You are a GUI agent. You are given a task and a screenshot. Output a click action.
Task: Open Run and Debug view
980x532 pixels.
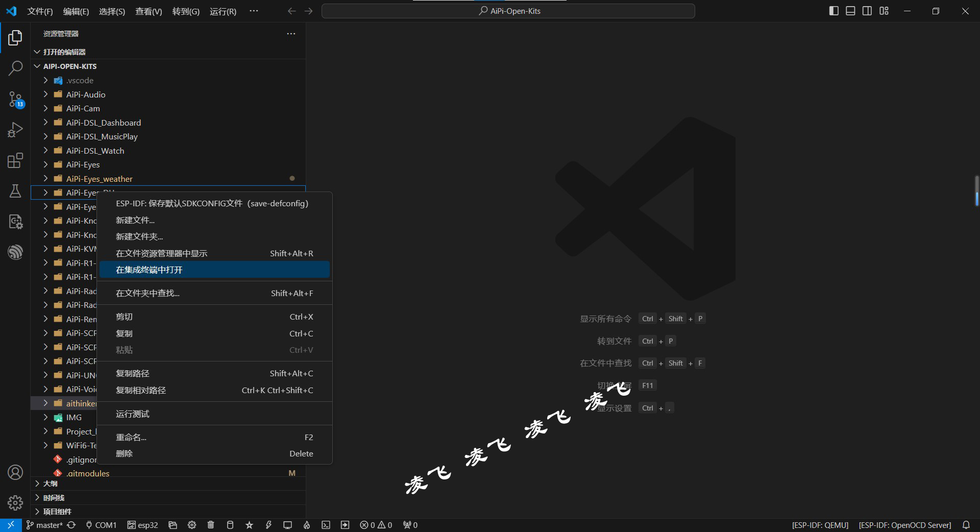click(x=15, y=130)
